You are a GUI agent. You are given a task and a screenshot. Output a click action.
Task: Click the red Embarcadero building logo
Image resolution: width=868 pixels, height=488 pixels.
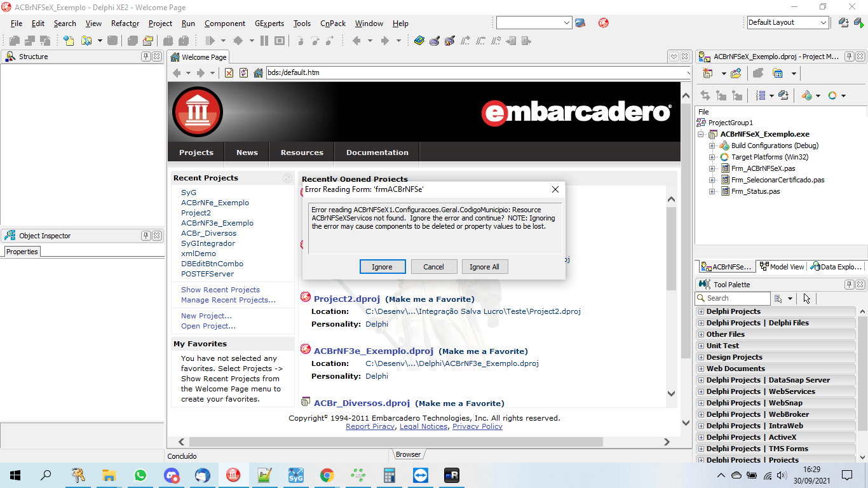198,112
